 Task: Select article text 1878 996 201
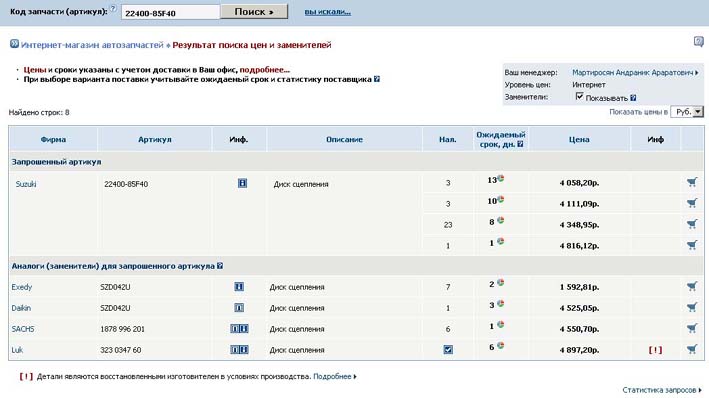pyautogui.click(x=123, y=329)
